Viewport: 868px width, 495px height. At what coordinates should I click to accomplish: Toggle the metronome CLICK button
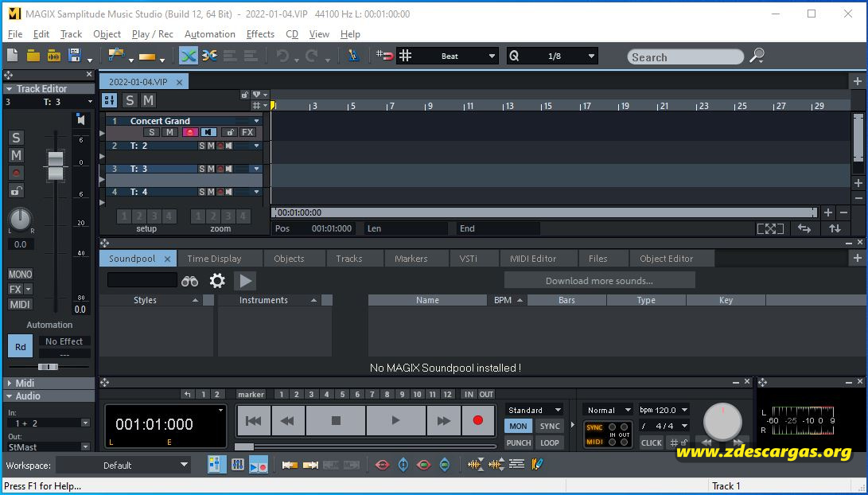(651, 443)
